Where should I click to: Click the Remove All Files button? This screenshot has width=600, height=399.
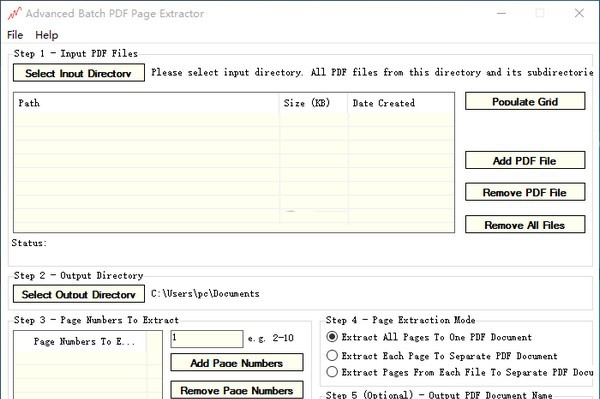[x=525, y=225]
